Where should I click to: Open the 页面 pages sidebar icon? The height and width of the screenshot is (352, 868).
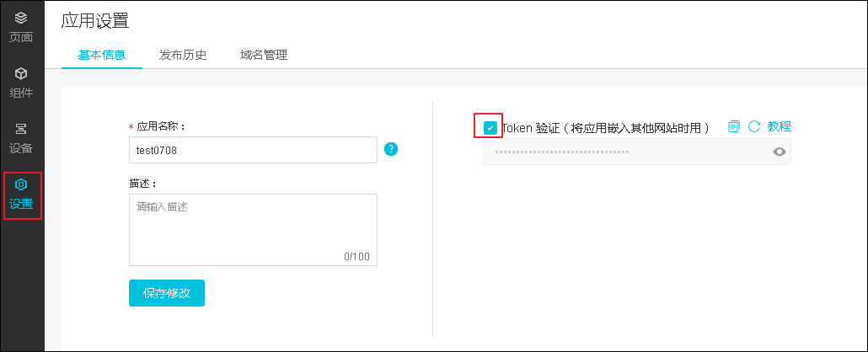[x=21, y=28]
